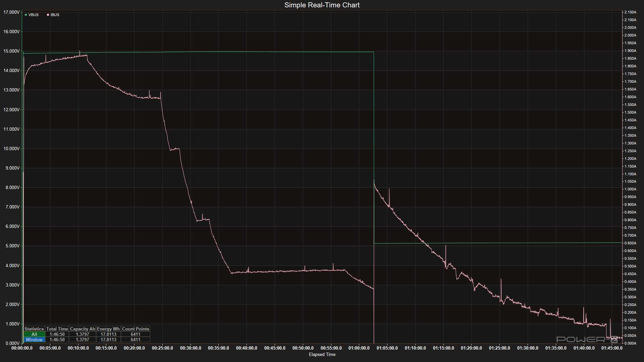Click the 00:30:00.0 time axis tick label
This screenshot has width=644, height=362.
(x=191, y=348)
